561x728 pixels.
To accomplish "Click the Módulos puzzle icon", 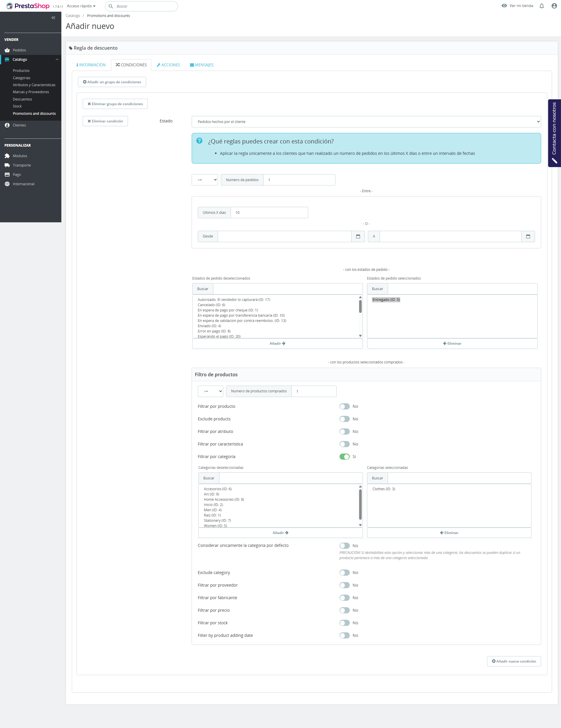I will pos(7,156).
